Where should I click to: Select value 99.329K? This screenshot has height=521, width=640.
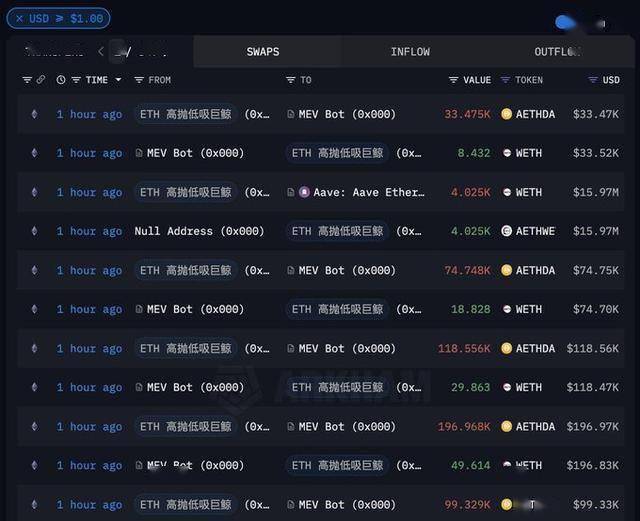pos(467,505)
